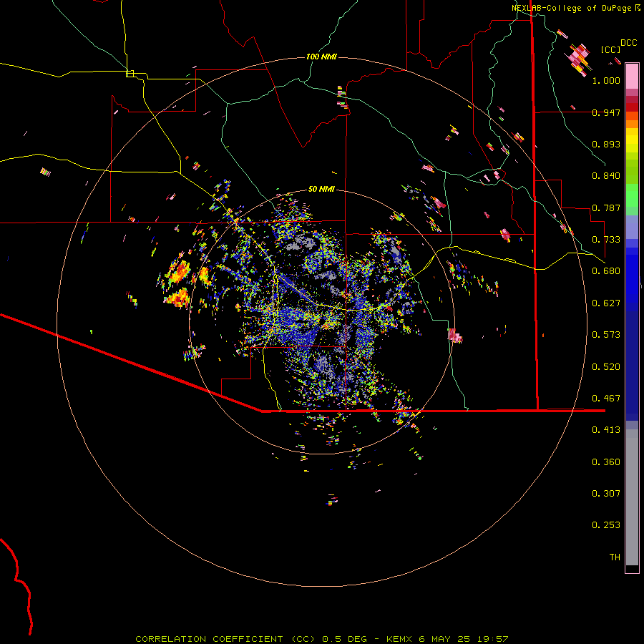Click the 100 NMI range ring label

click(321, 57)
